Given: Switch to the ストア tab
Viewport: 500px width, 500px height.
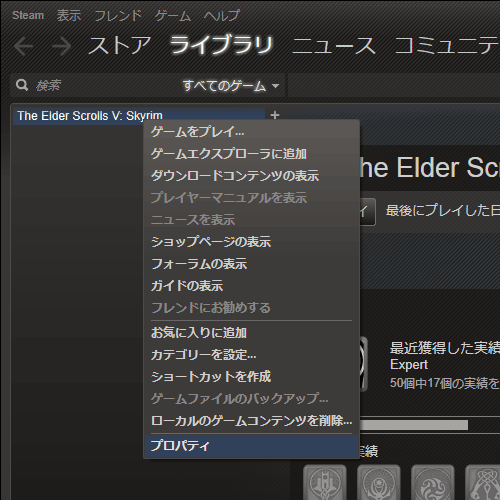Looking at the screenshot, I should (119, 45).
